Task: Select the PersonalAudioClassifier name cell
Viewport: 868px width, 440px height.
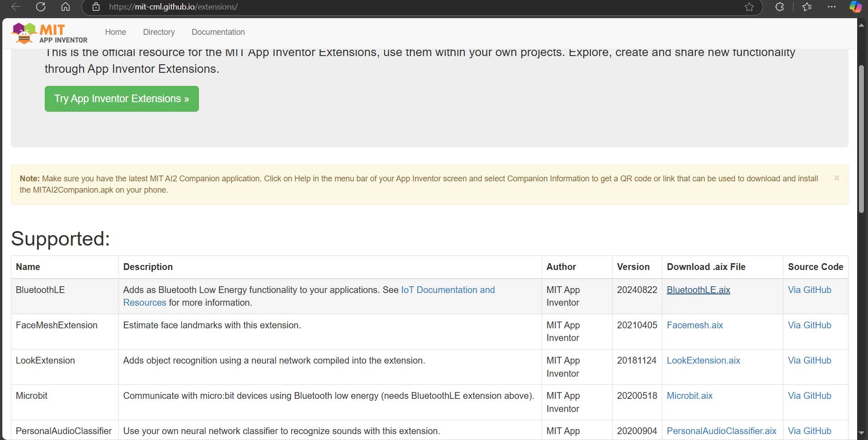Action: tap(64, 431)
